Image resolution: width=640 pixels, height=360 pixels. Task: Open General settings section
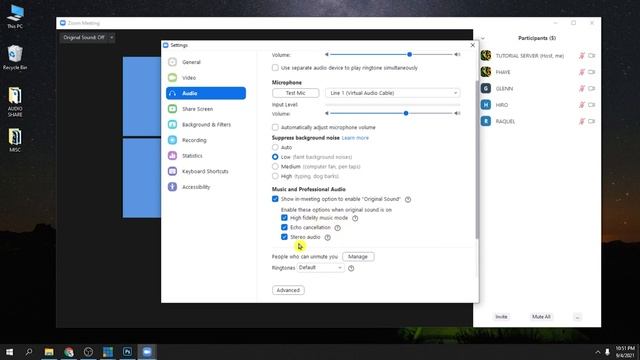click(x=206, y=62)
